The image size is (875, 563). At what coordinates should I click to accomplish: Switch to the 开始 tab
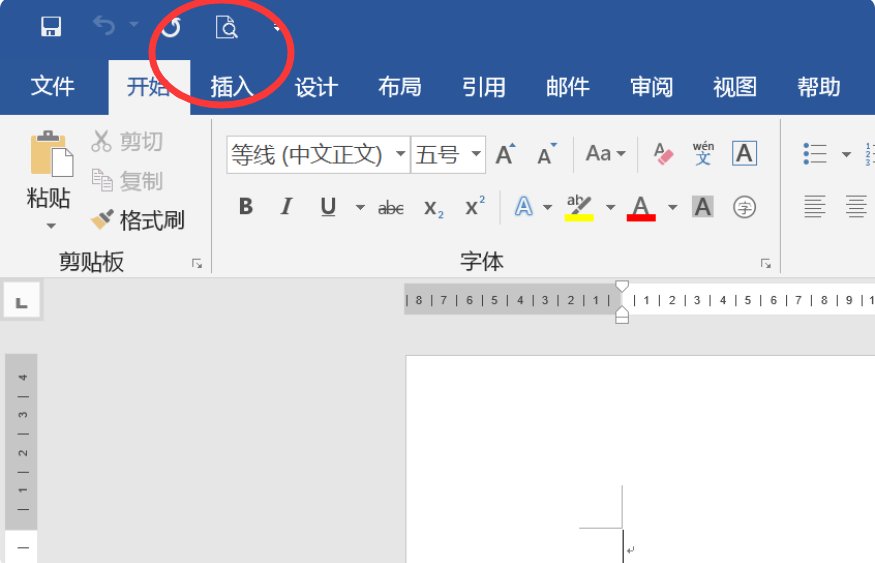pyautogui.click(x=148, y=86)
